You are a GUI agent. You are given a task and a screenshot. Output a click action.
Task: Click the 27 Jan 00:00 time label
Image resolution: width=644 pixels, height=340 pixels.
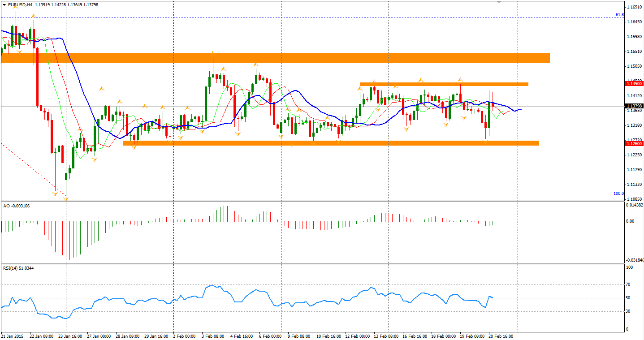tap(99, 336)
